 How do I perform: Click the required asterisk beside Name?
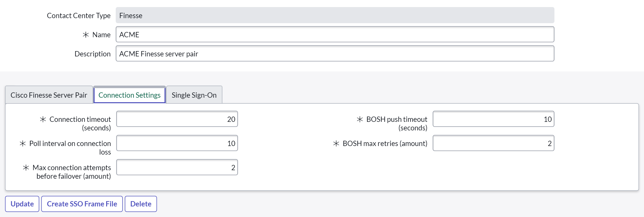pyautogui.click(x=86, y=35)
